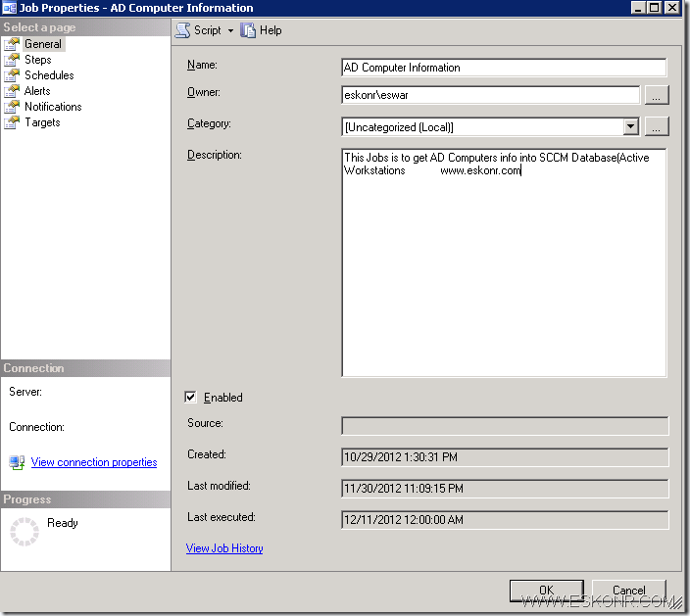Click the Targets page icon
Image resolution: width=690 pixels, height=616 pixels.
[12, 122]
